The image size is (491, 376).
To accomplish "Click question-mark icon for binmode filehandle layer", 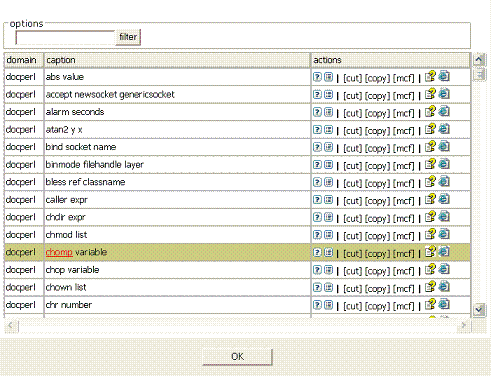I will tap(317, 165).
